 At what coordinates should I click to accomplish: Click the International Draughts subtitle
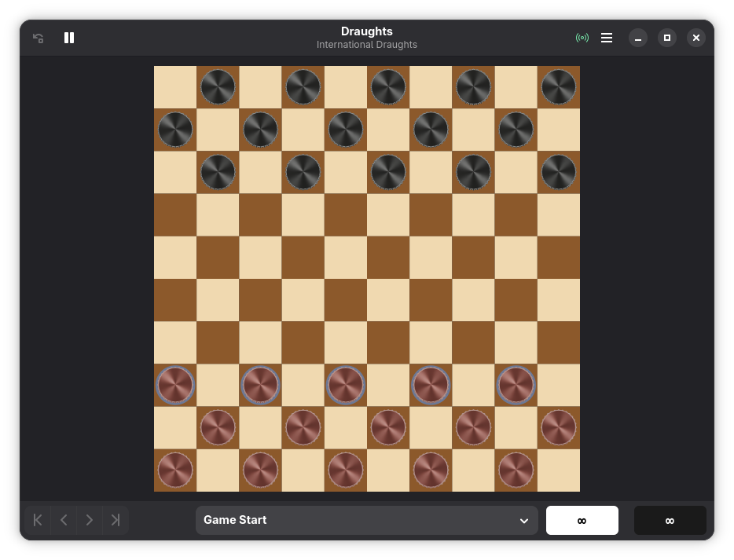tap(366, 45)
